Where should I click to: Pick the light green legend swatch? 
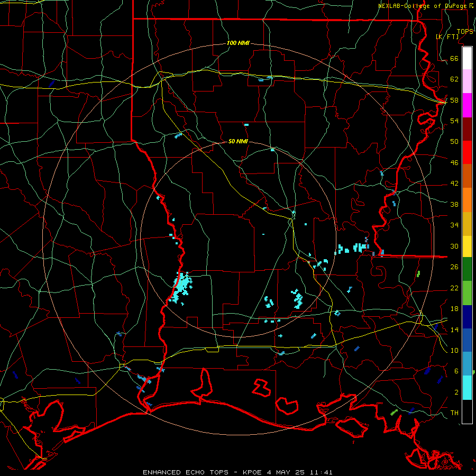click(x=467, y=293)
